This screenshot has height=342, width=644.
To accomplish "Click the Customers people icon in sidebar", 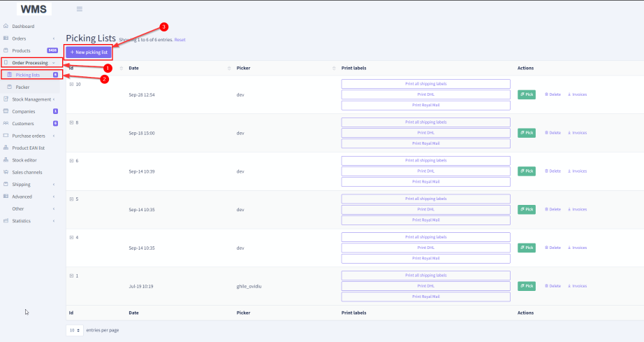I will [6, 123].
